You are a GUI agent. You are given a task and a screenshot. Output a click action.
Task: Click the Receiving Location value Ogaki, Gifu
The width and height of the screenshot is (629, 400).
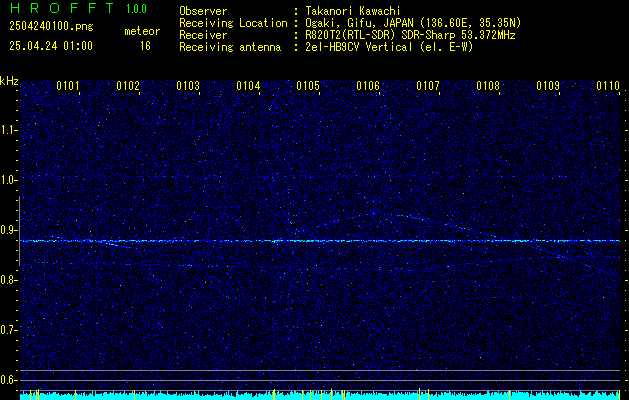coord(413,23)
